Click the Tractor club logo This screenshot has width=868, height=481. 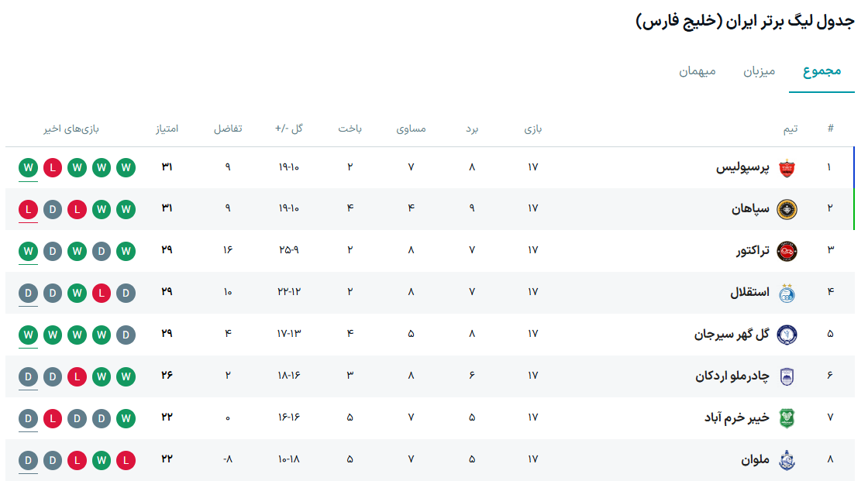point(787,251)
